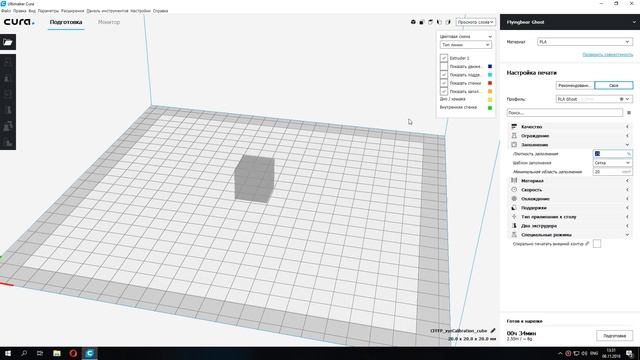Select the Move tool in left toolbar
The image size is (640, 360).
(8, 62)
